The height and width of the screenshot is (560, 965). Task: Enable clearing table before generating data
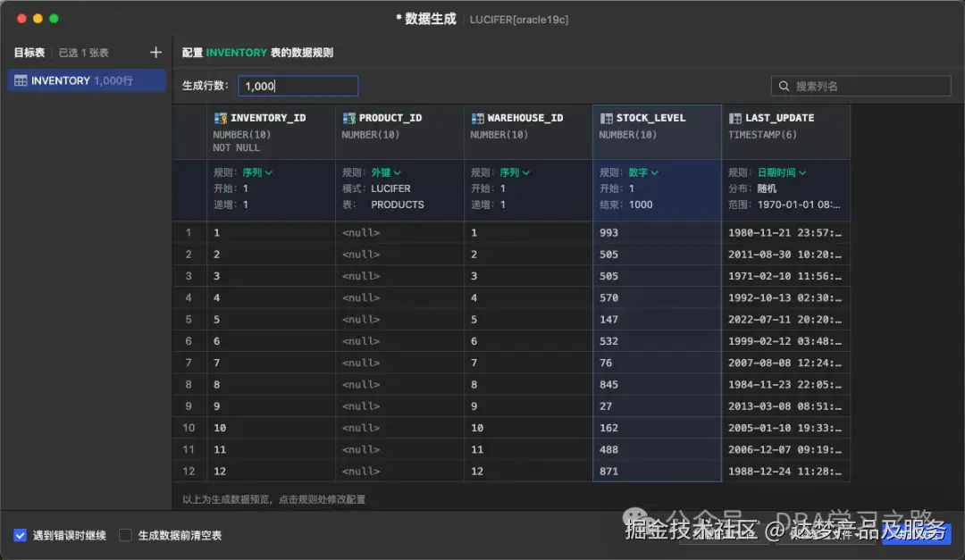pos(125,535)
